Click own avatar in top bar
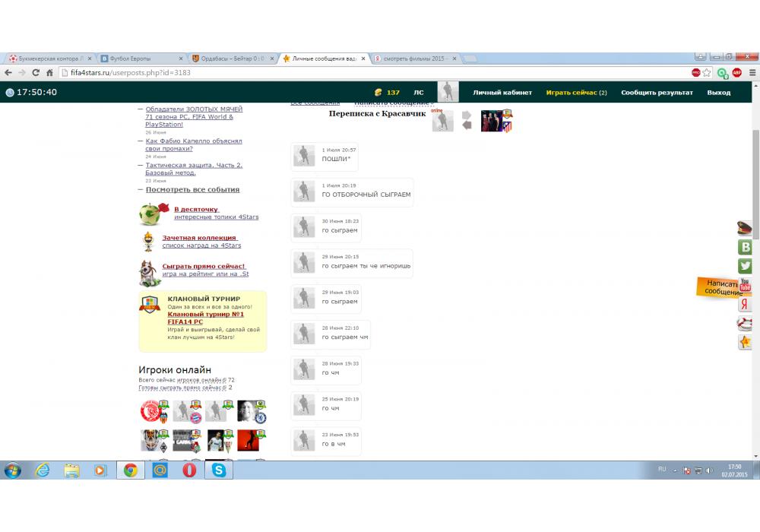This screenshot has height=532, width=760. [x=448, y=92]
